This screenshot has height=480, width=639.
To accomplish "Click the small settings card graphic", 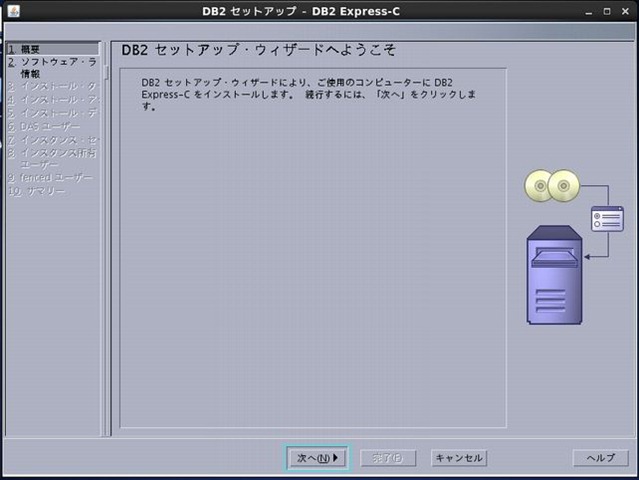I will click(607, 219).
